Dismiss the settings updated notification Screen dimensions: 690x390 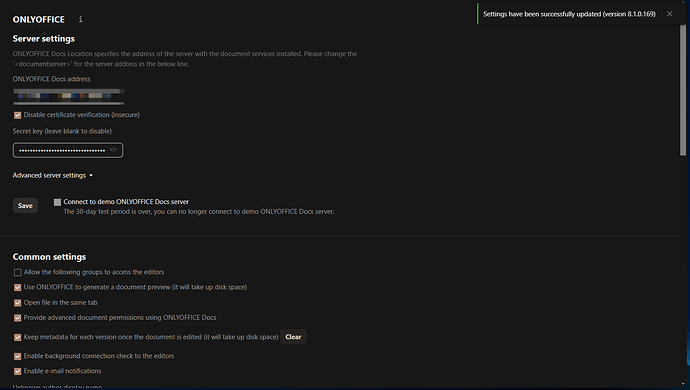669,14
